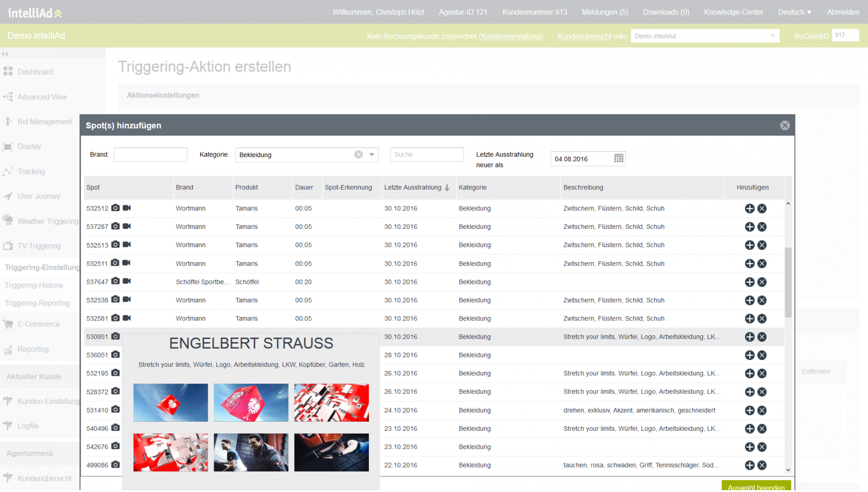868x492 pixels.
Task: Open Knowledge-Center in top menu
Action: point(733,12)
